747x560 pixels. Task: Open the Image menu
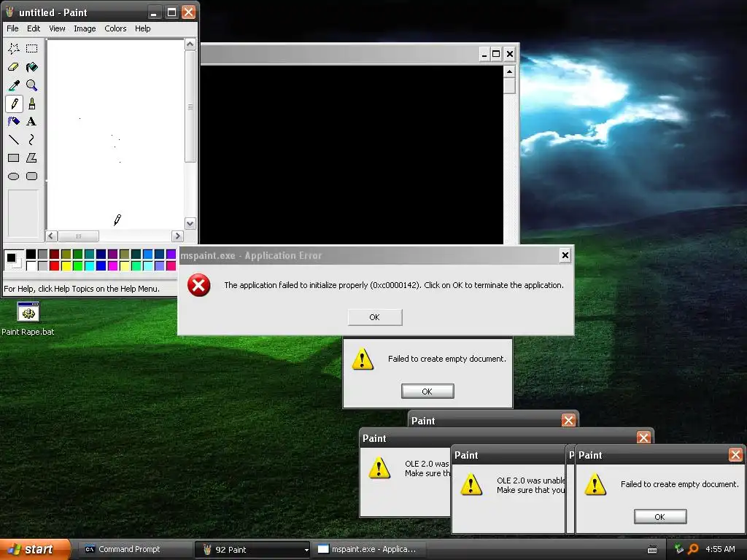point(85,28)
